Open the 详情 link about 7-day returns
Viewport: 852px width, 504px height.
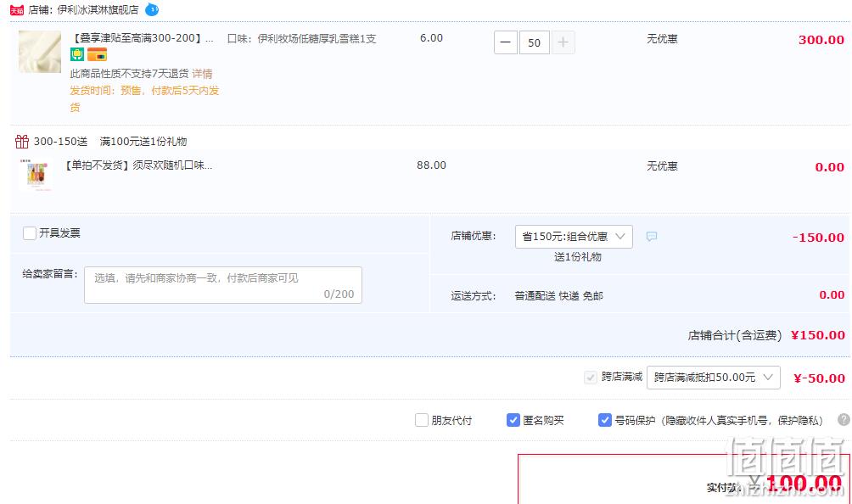pyautogui.click(x=202, y=74)
